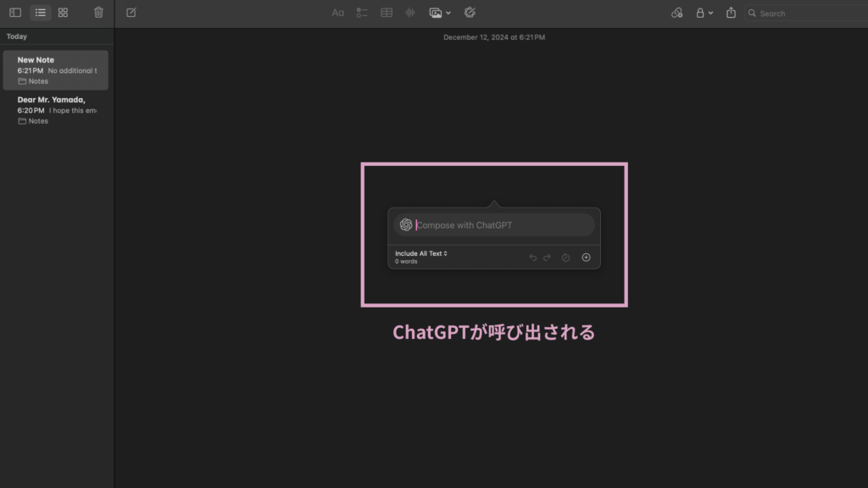Start an audio recording with the waveform icon
868x488 pixels.
click(x=409, y=13)
